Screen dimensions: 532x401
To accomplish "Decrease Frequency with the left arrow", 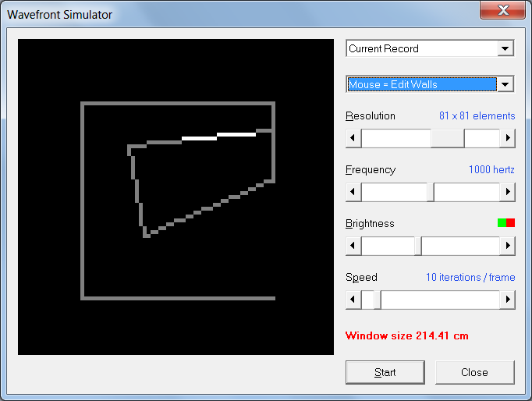I will click(x=353, y=192).
